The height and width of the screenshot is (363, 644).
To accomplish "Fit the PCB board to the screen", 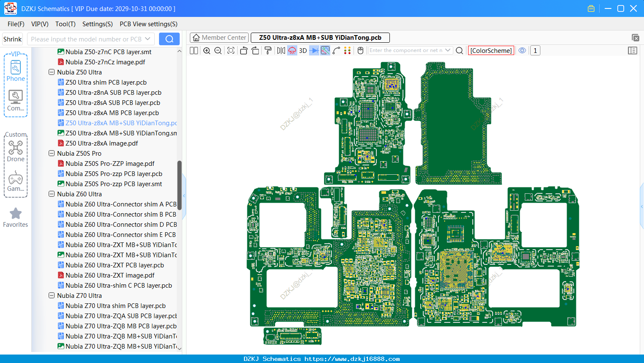I will (231, 51).
